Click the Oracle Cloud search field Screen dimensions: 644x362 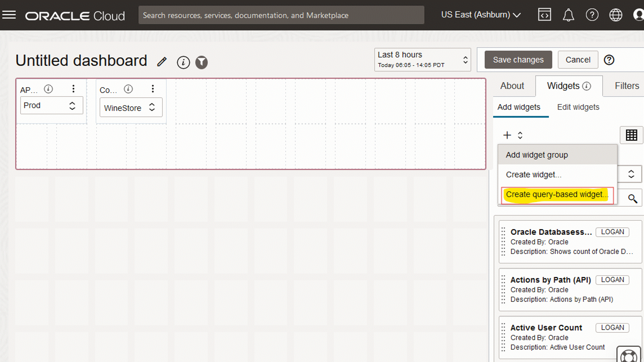(281, 15)
